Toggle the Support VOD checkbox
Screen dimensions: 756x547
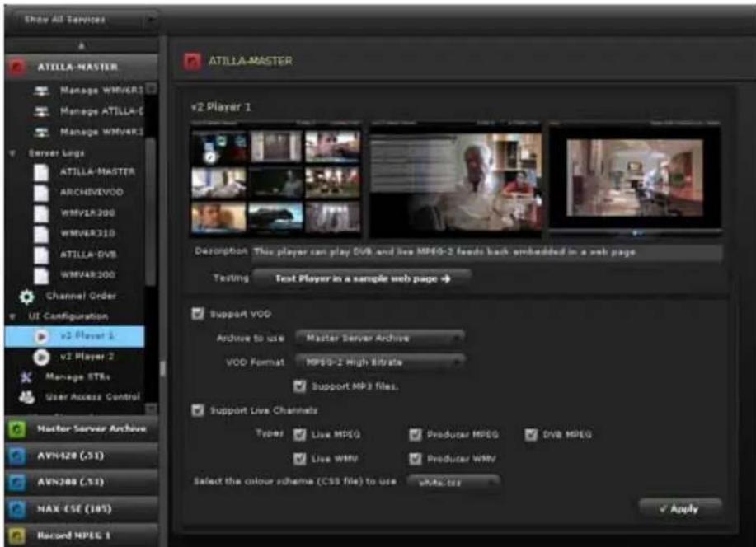click(x=198, y=314)
